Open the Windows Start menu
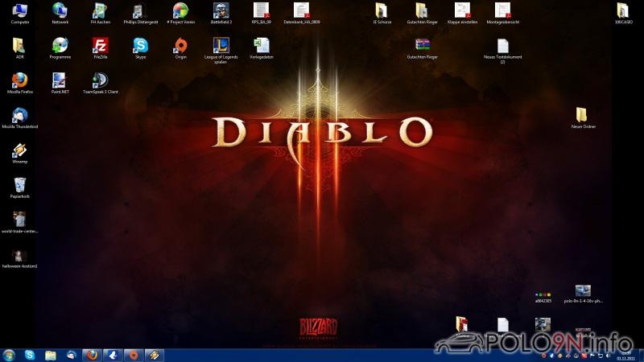 (9, 355)
